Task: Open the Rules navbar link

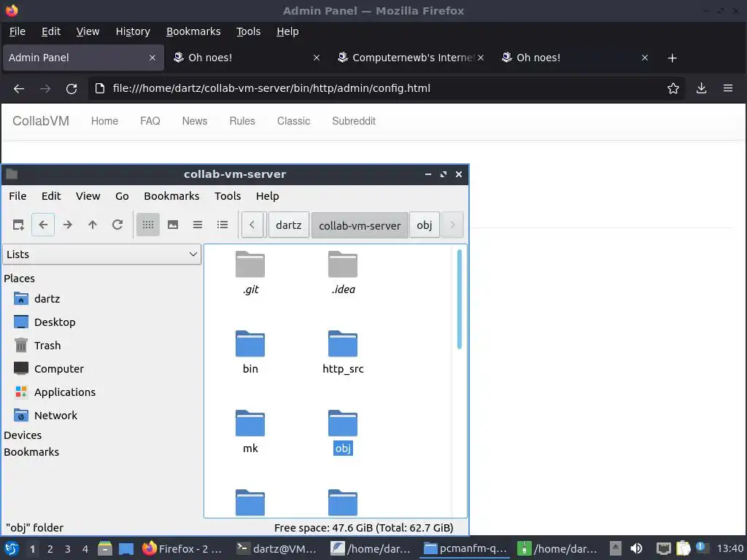Action: pos(242,121)
